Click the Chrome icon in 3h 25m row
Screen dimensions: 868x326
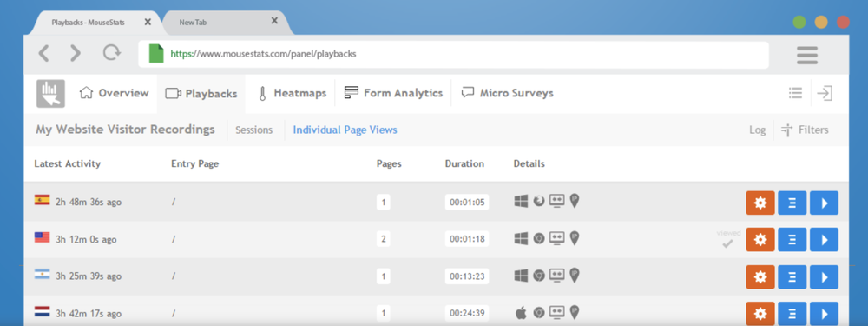(539, 275)
